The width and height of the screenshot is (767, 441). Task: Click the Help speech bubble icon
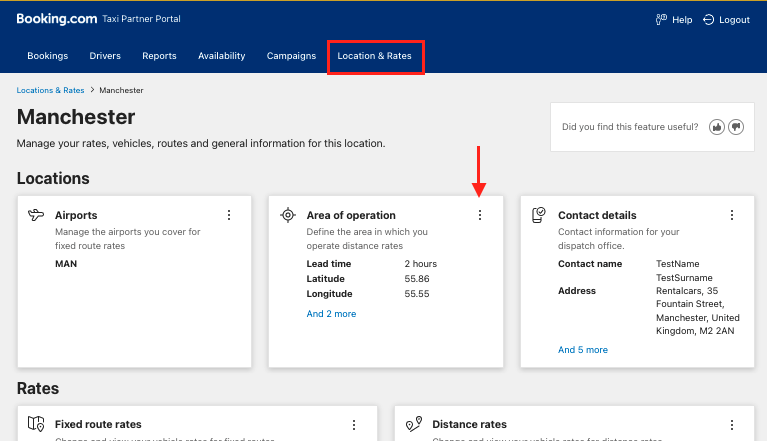[661, 20]
